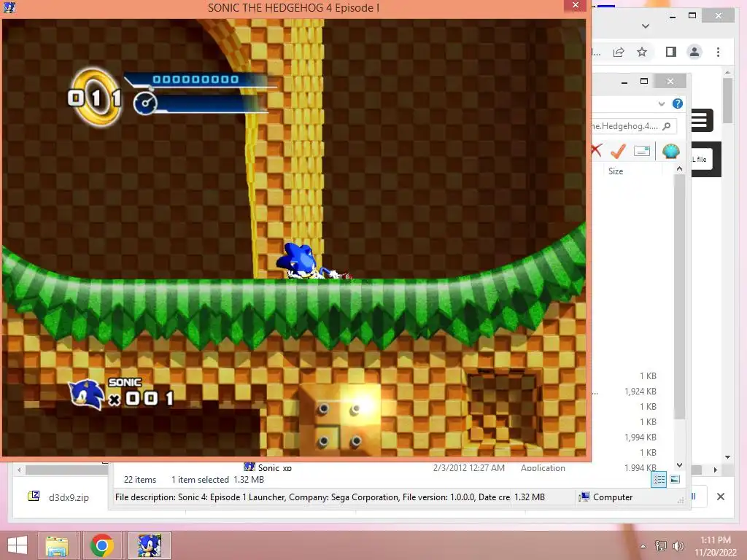The image size is (747, 560).
Task: Click the Explorer scrollbar down arrow
Action: click(680, 464)
